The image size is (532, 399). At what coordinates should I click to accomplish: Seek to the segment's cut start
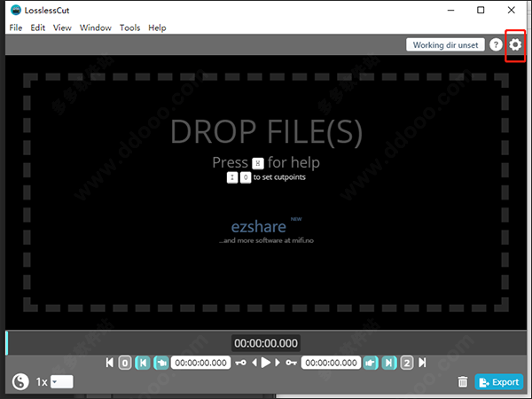click(143, 363)
